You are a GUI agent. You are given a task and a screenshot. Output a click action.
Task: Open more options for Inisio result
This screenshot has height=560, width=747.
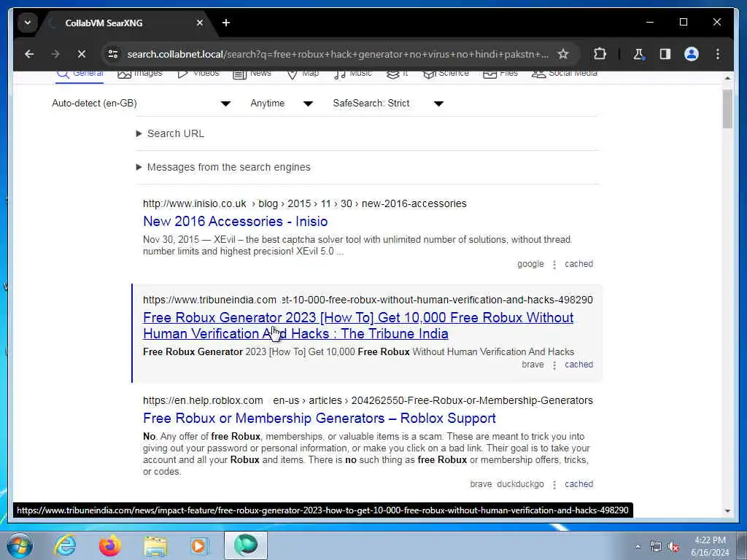click(554, 264)
